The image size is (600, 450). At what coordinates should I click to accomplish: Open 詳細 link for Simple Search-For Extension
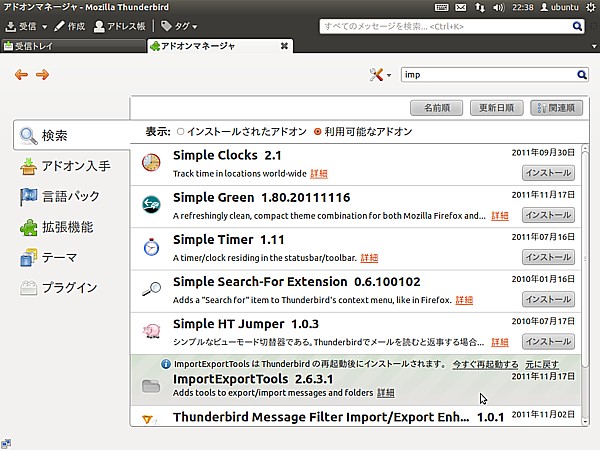point(464,300)
